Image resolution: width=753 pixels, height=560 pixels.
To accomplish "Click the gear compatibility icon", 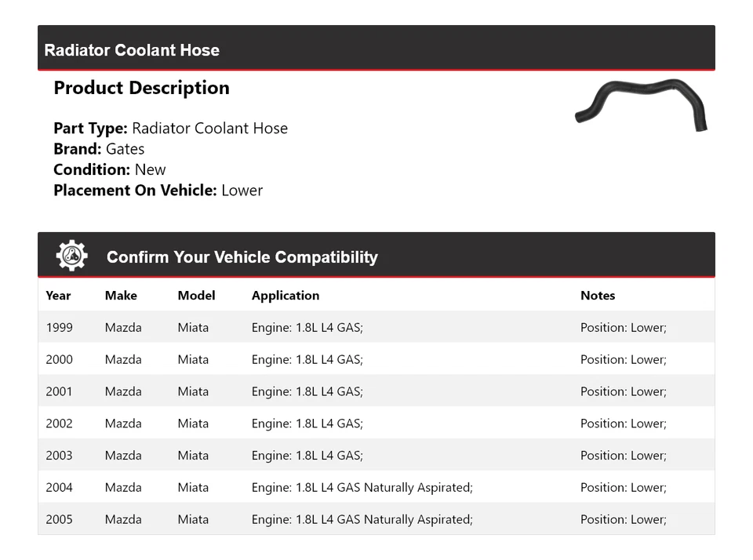I will pyautogui.click(x=71, y=256).
